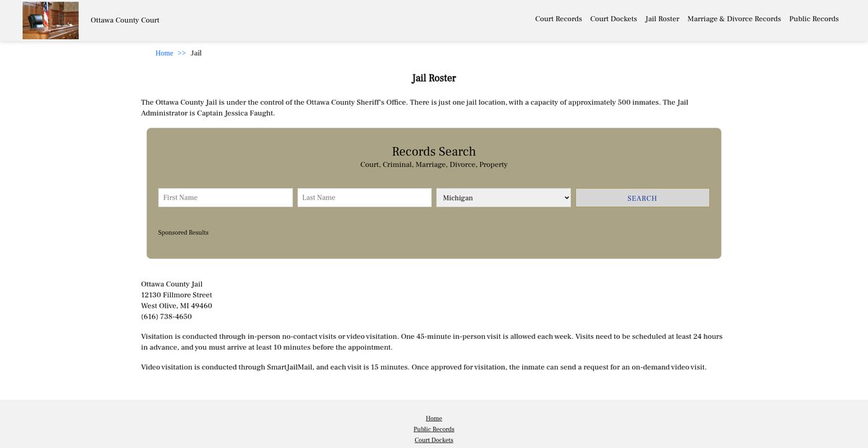
Task: Go to Court Dockets in the top navigation
Action: [613, 19]
